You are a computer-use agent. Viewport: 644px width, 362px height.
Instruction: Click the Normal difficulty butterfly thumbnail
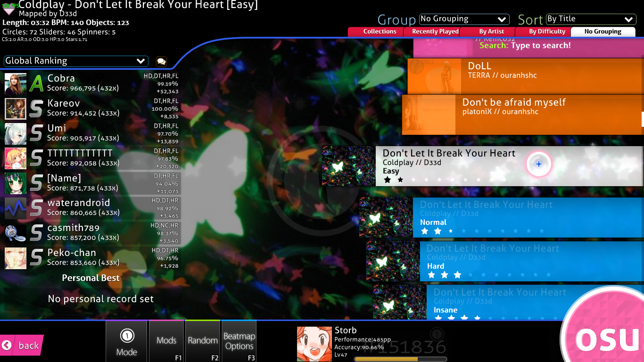click(386, 217)
